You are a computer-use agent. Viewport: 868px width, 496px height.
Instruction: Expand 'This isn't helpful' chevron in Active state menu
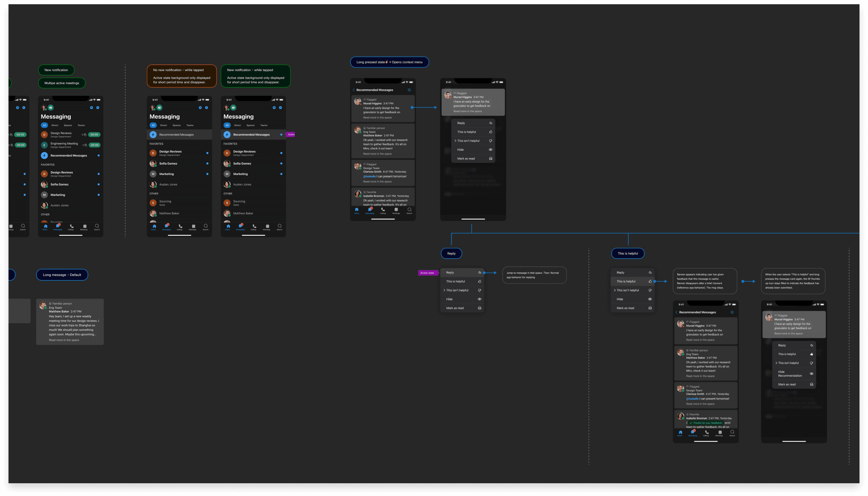[444, 290]
